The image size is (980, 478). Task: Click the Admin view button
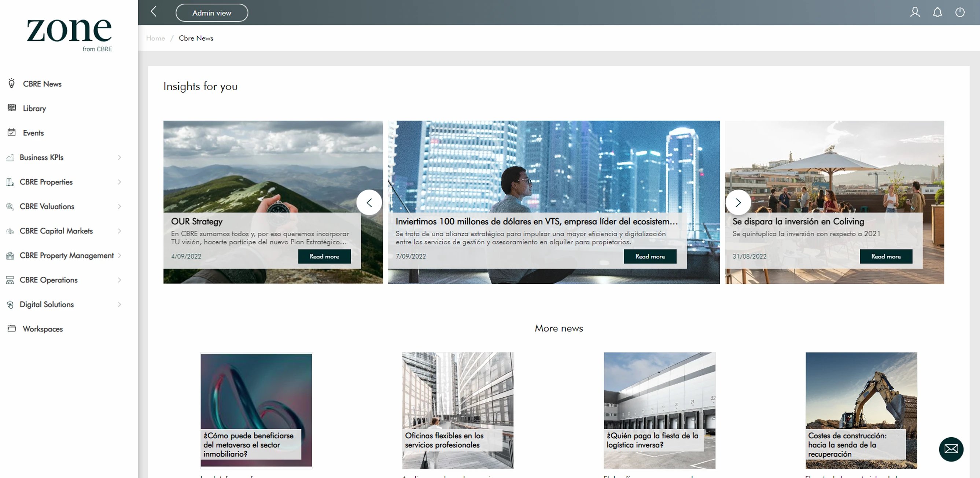click(211, 12)
